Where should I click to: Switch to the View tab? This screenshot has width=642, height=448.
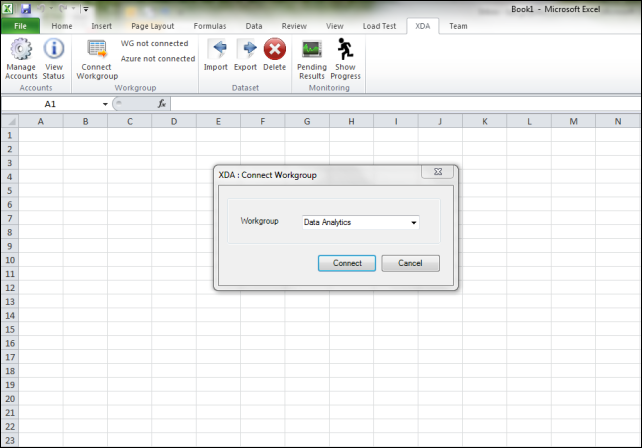pyautogui.click(x=335, y=26)
